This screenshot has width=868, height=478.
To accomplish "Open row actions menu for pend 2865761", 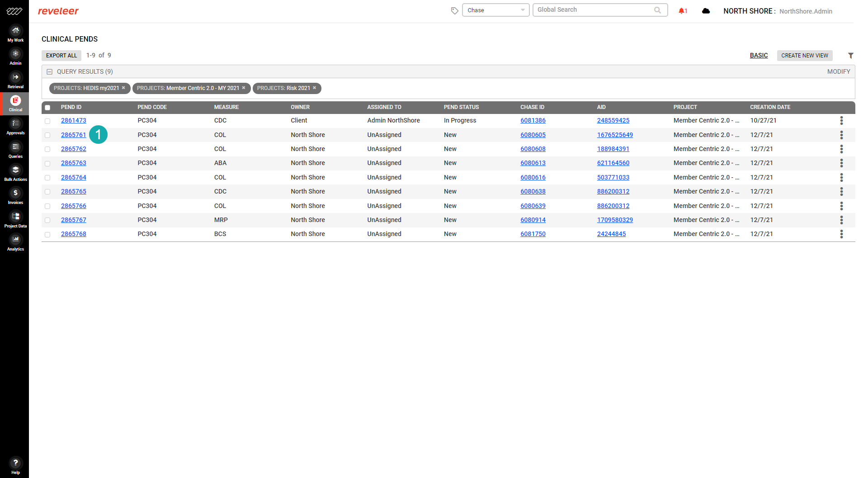I will coord(841,135).
